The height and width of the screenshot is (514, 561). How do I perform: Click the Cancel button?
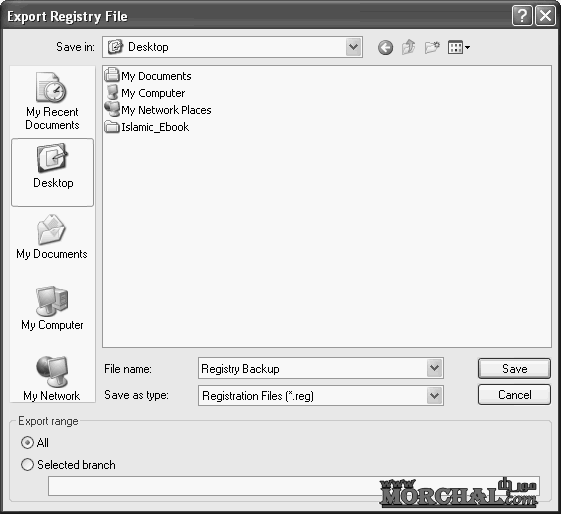(x=514, y=395)
